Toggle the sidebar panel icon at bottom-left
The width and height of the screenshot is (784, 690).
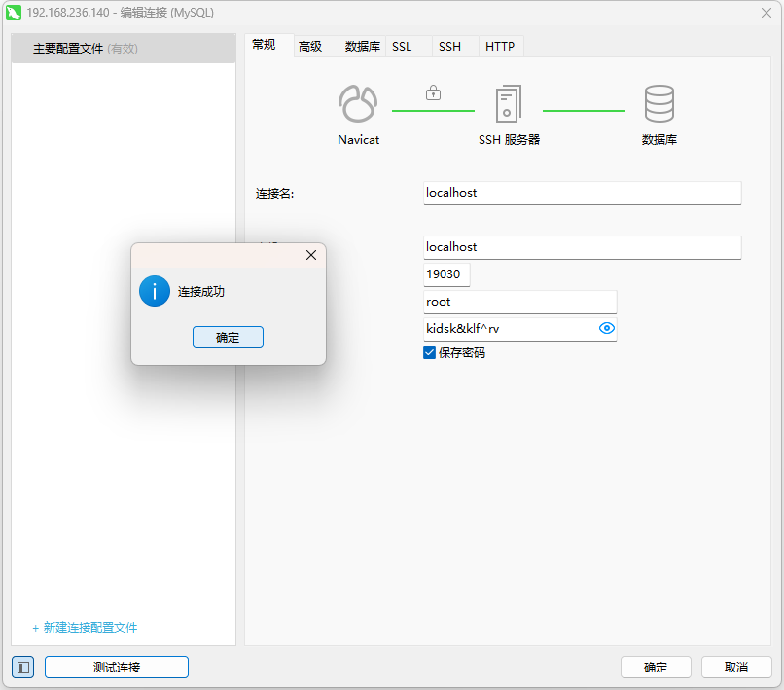coord(23,667)
